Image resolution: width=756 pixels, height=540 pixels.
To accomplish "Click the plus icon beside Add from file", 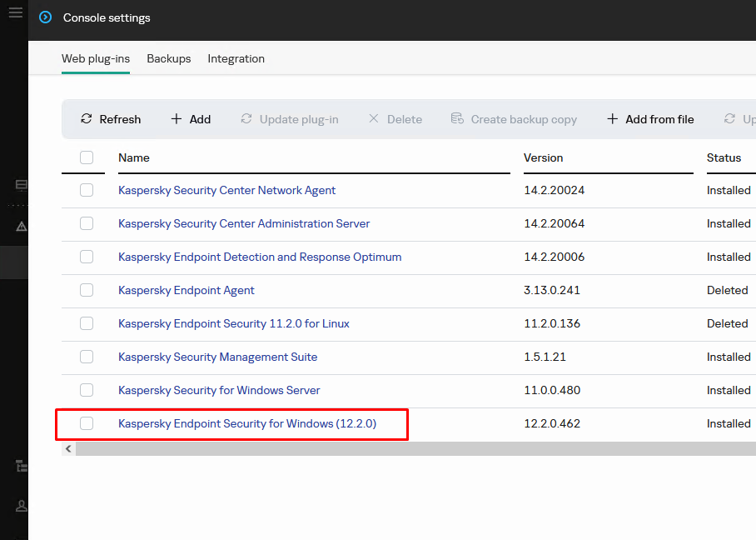I will [612, 119].
